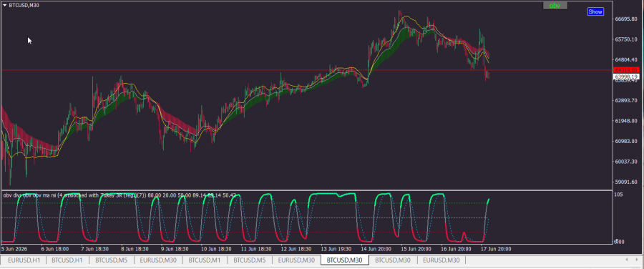Switch to the BTCUSD,H1 chart tab

[68, 260]
